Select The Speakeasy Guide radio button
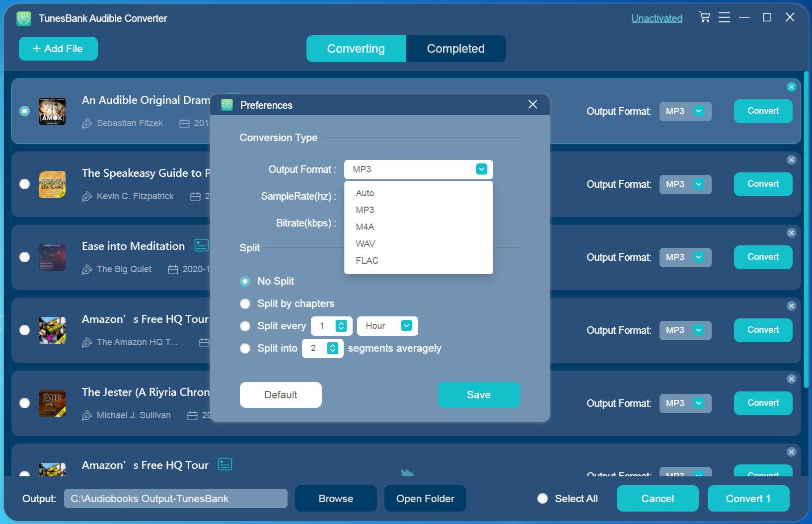The width and height of the screenshot is (812, 524). pyautogui.click(x=24, y=184)
